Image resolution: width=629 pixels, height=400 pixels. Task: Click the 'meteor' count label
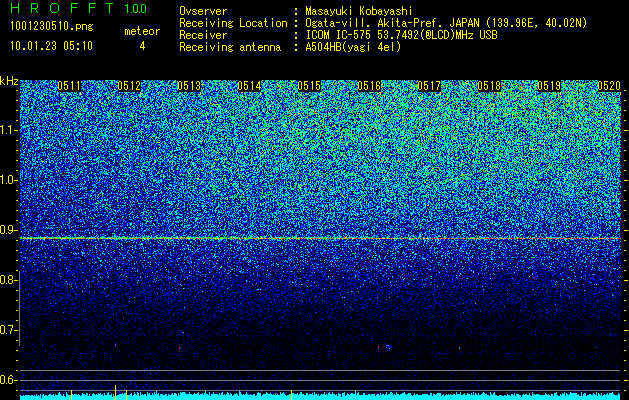(x=142, y=31)
